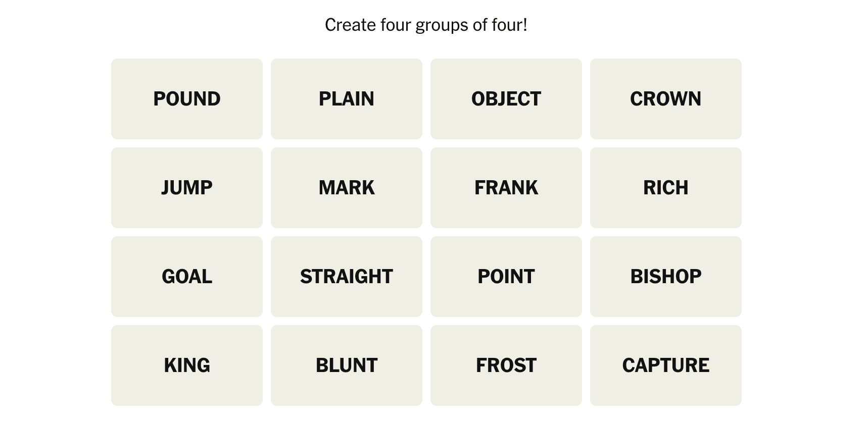
Task: Click the "Create four groups of four!" heading
Action: tap(426, 25)
